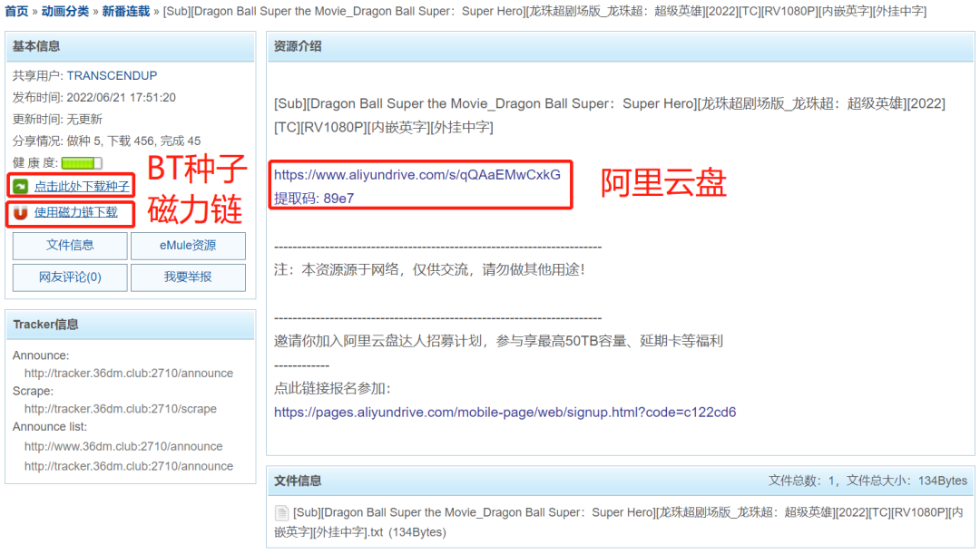
Task: Click the .txt file name in 文件信息 list
Action: [x=619, y=522]
